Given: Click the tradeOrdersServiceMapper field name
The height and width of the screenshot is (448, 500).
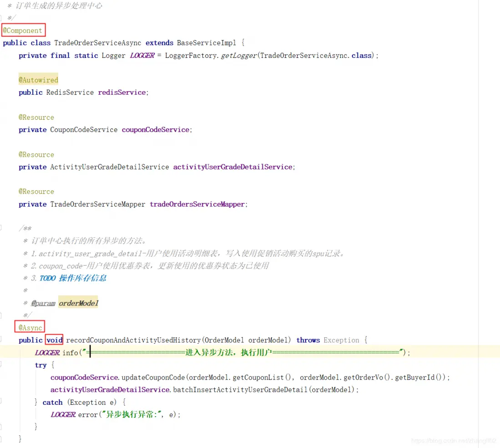Looking at the screenshot, I should (197, 204).
